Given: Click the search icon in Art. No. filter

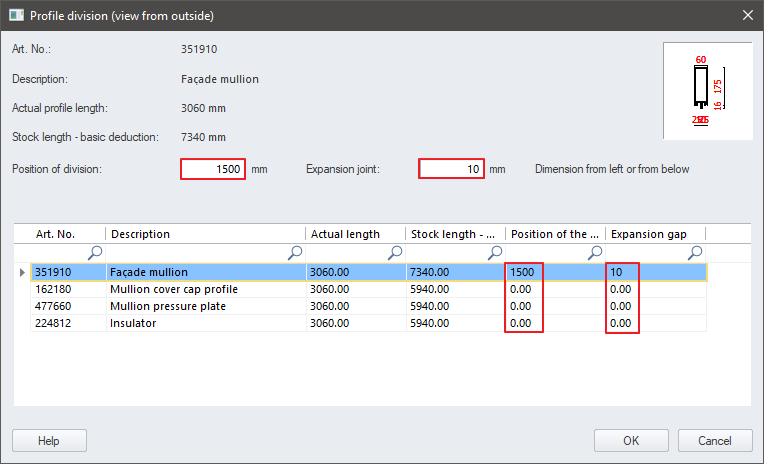Looking at the screenshot, I should tap(95, 253).
